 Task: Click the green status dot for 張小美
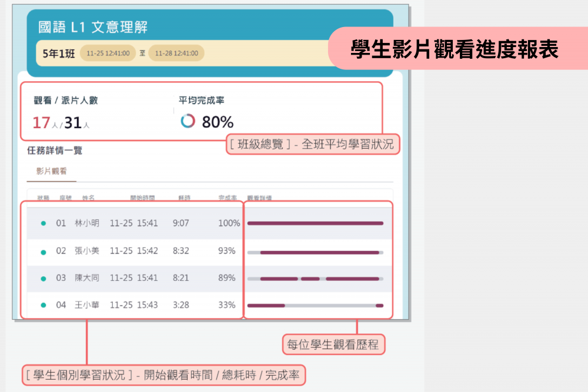[43, 252]
